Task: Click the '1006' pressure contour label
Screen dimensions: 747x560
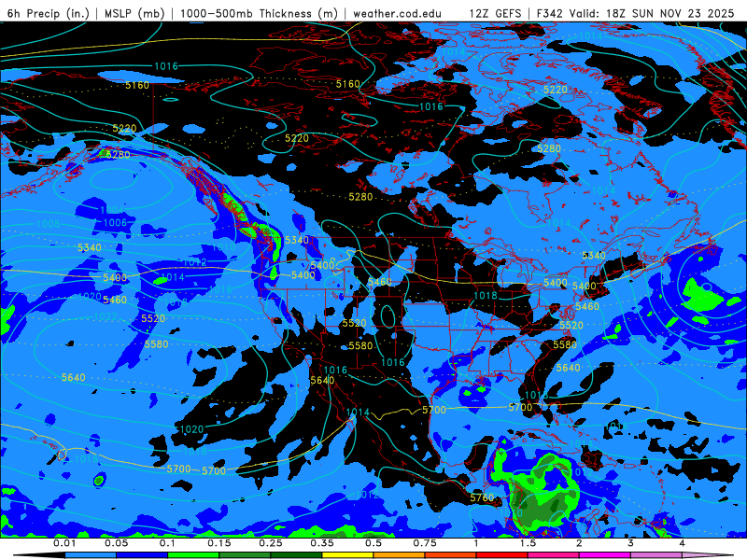Action: pos(115,223)
